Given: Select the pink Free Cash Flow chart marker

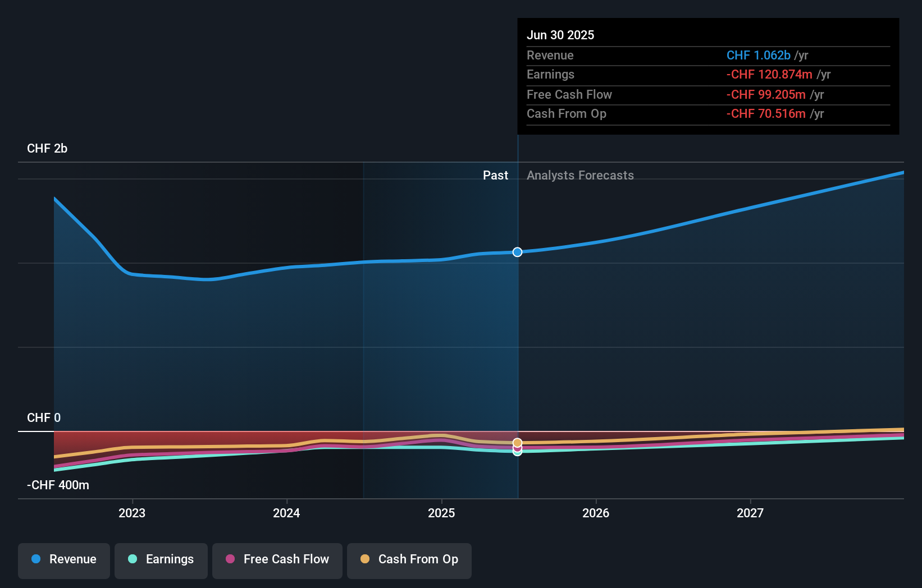Looking at the screenshot, I should coord(517,447).
